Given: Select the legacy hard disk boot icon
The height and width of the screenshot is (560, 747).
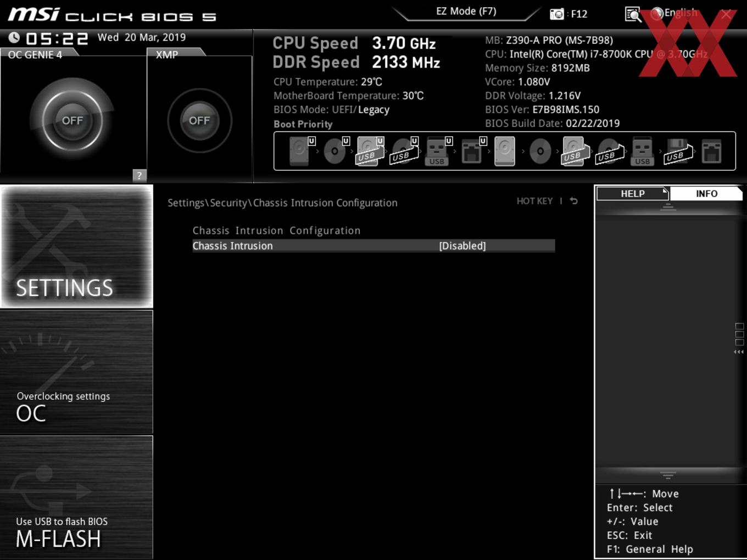Looking at the screenshot, I should [x=505, y=151].
